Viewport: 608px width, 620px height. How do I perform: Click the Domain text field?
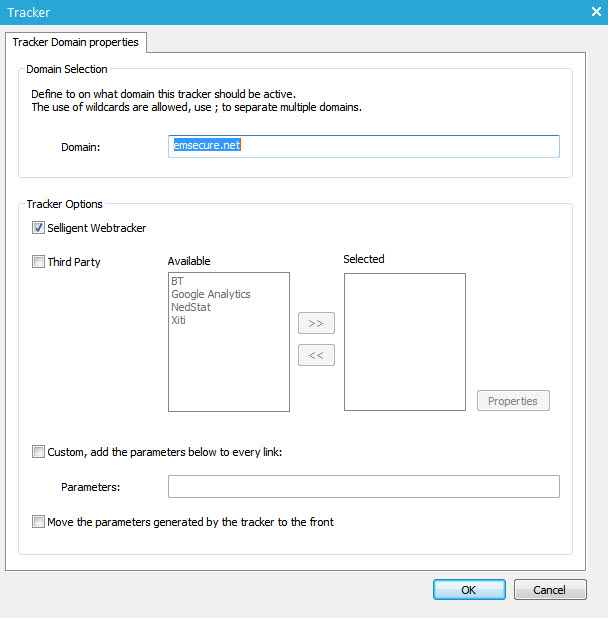pyautogui.click(x=363, y=146)
